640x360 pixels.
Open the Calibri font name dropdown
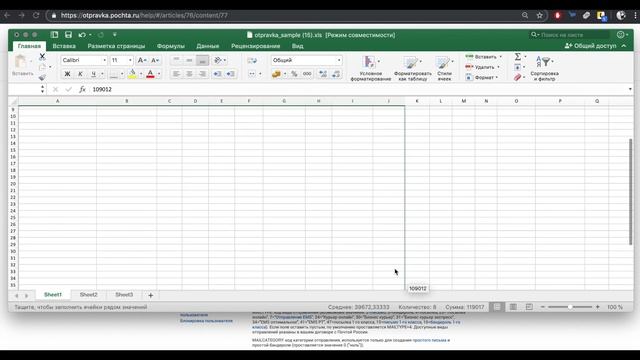(x=104, y=60)
